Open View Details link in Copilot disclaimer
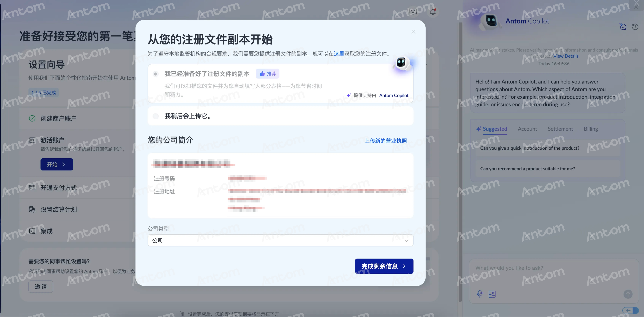644x317 pixels. 566,56
